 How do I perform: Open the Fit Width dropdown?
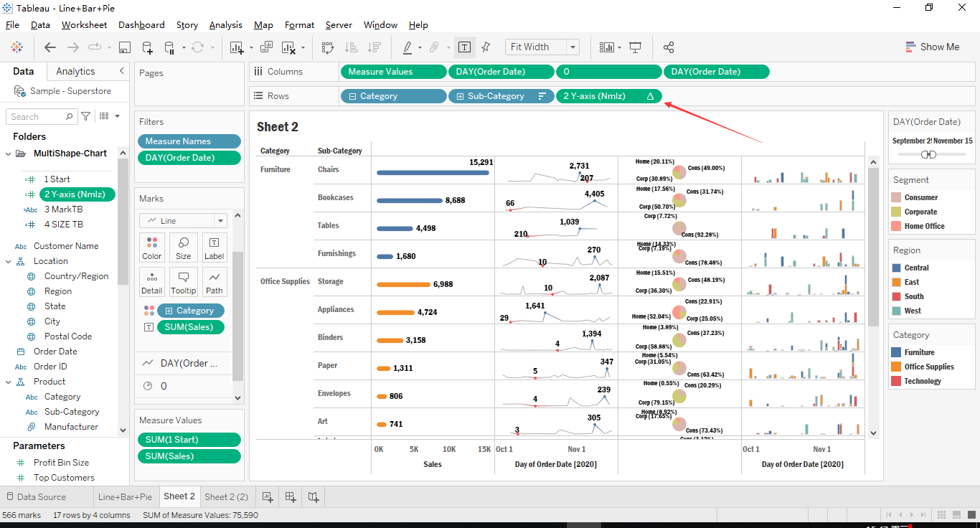pyautogui.click(x=570, y=47)
